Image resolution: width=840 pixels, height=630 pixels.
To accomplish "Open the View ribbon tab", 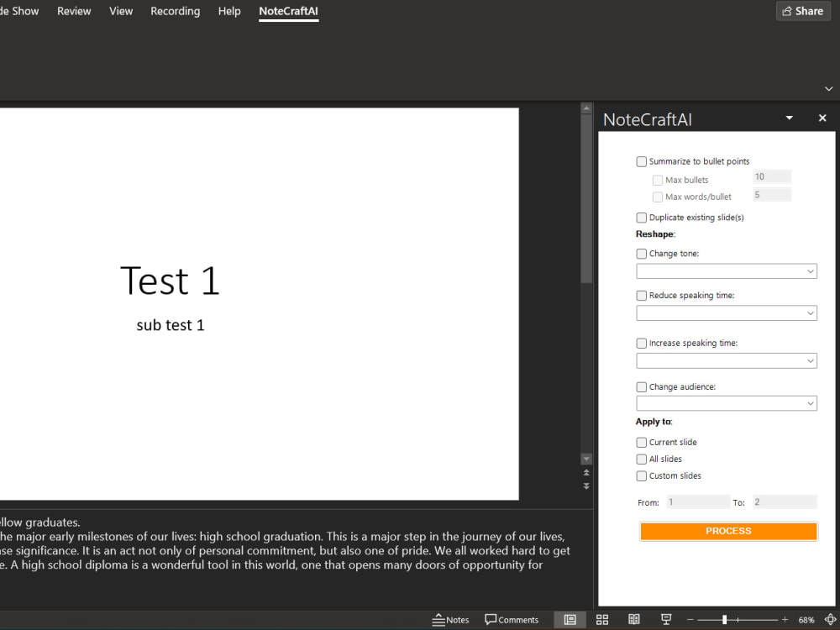I will click(x=121, y=11).
